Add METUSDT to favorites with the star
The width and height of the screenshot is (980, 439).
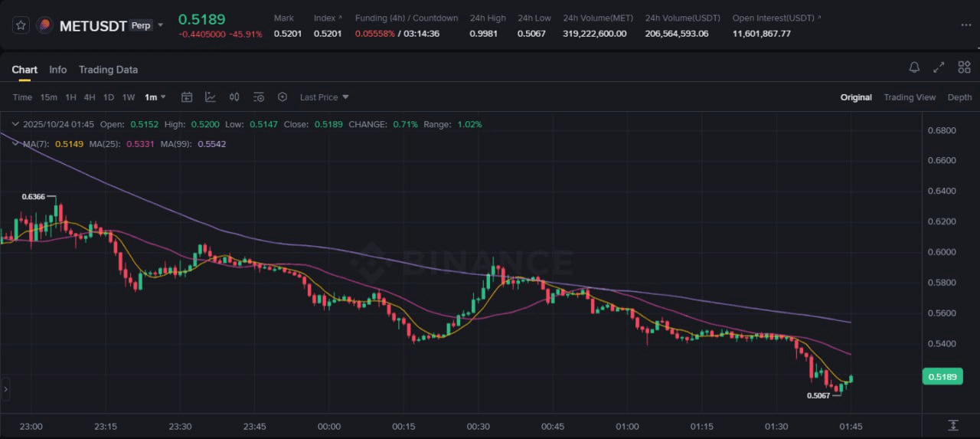[21, 25]
